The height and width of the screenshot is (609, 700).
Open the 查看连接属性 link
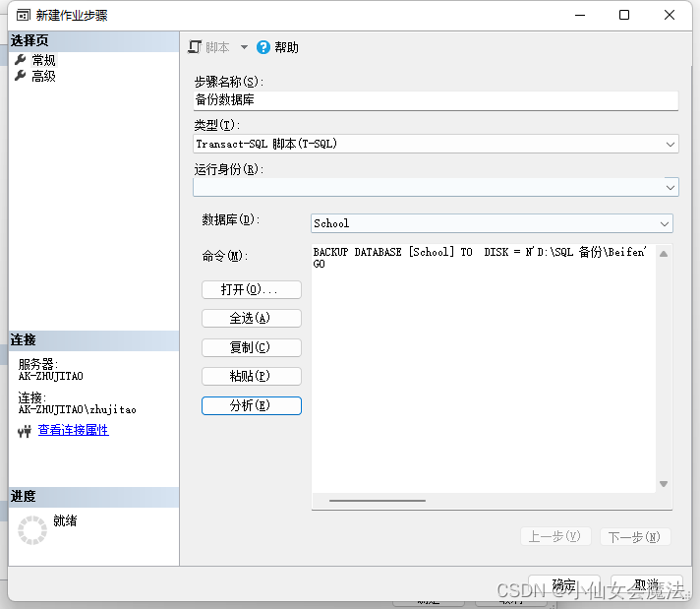[x=73, y=430]
